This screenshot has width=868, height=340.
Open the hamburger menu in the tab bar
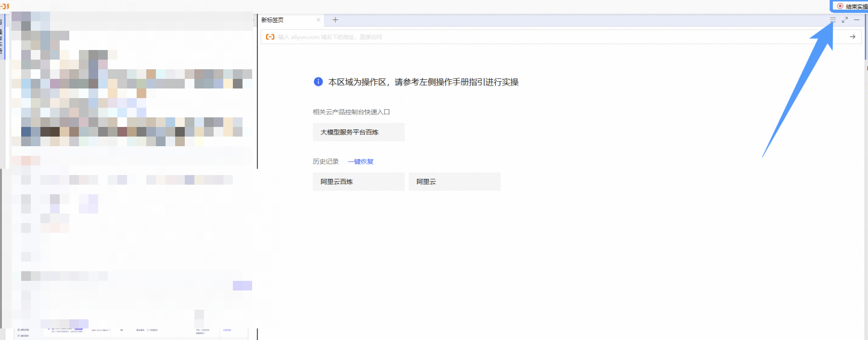tap(833, 20)
